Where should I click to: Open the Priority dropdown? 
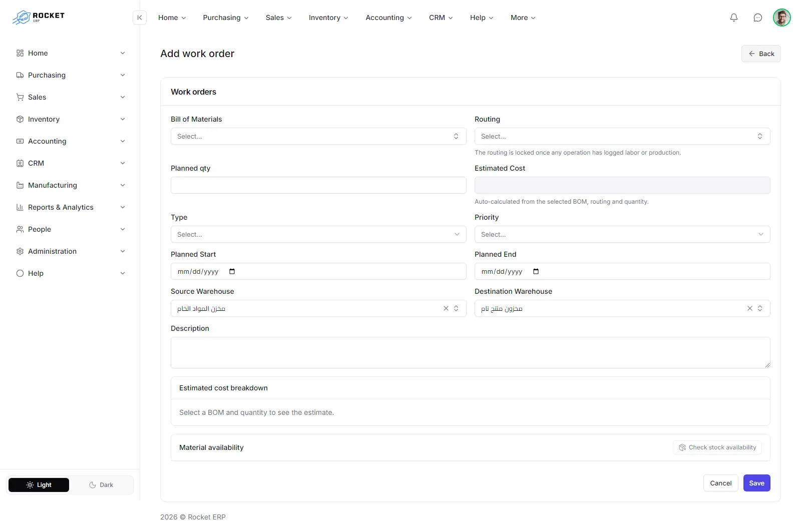point(622,234)
